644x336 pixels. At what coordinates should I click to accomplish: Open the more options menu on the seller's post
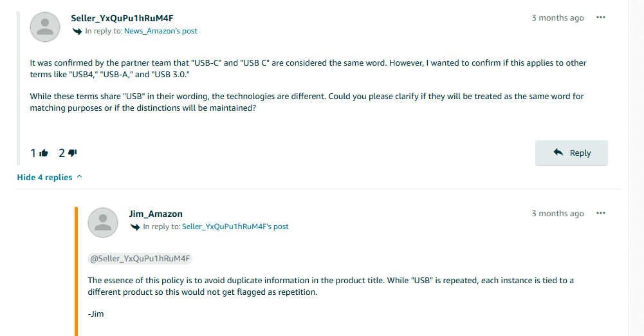point(601,17)
